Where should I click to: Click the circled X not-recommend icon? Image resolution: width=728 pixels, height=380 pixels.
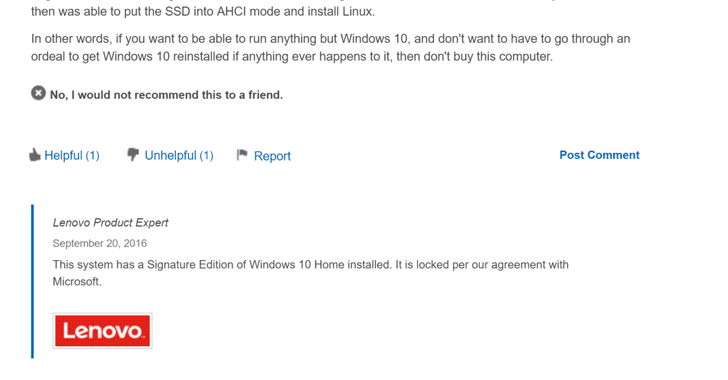click(x=39, y=93)
